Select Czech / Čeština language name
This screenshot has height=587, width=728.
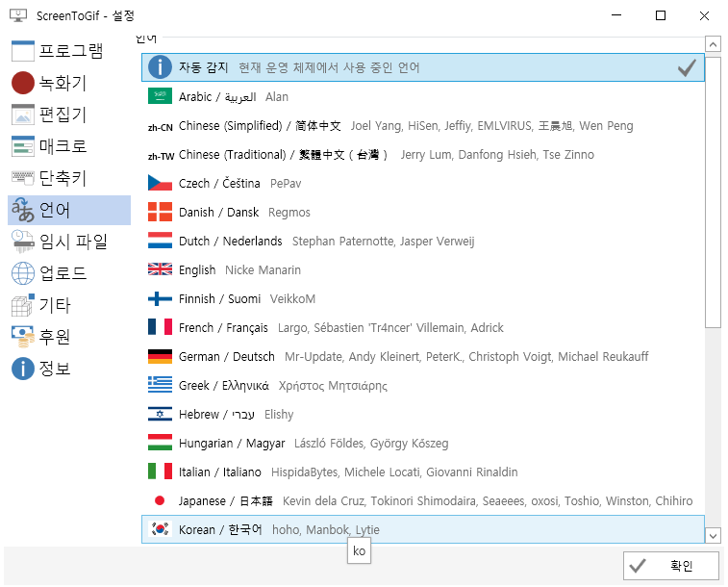click(219, 183)
